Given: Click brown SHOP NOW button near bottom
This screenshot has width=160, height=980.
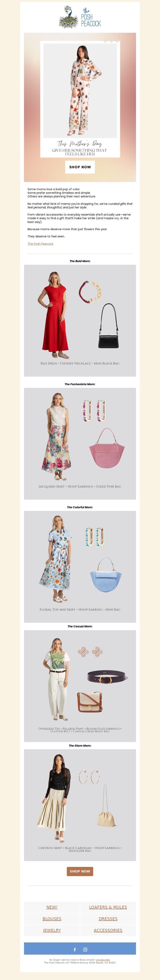Looking at the screenshot, I should [80, 871].
